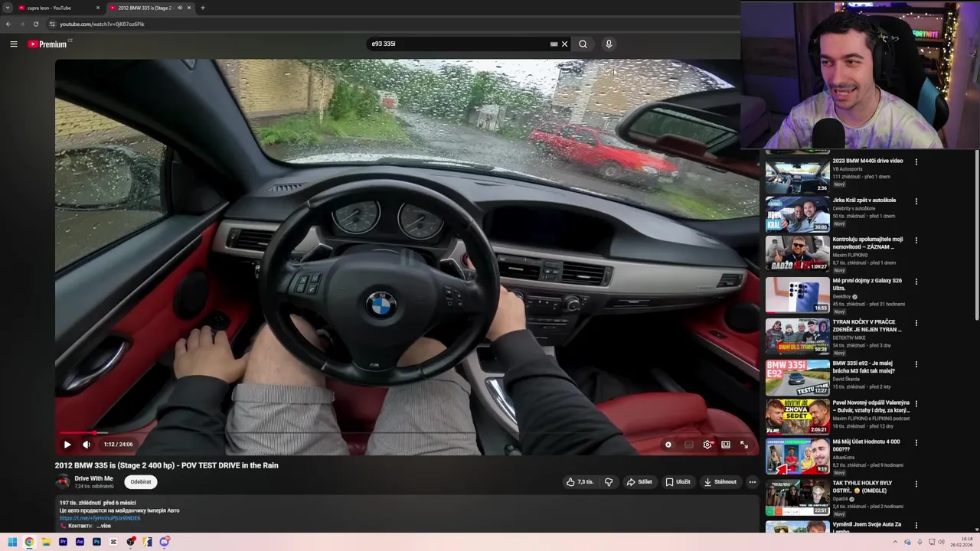Open options for Pavel Novotný video

coord(916,404)
